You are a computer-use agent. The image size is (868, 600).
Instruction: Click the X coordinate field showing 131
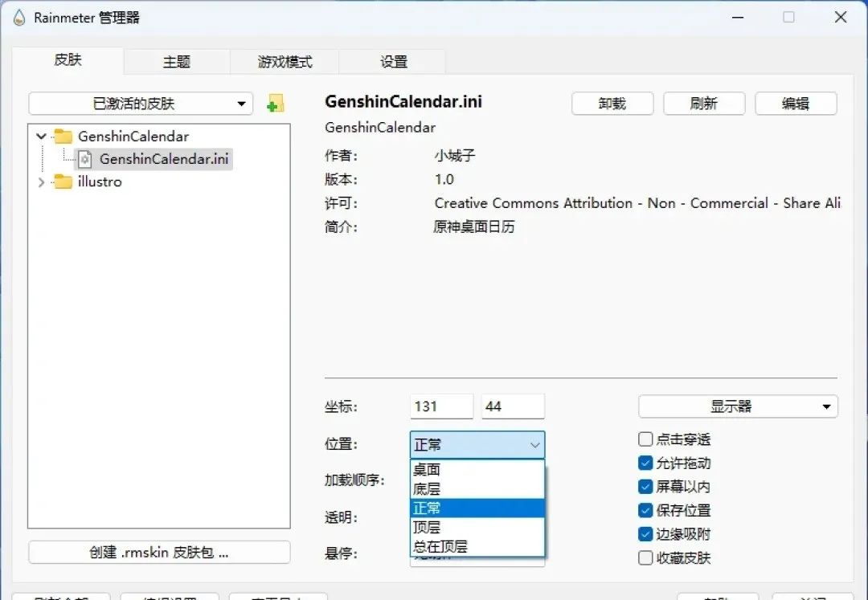[442, 406]
